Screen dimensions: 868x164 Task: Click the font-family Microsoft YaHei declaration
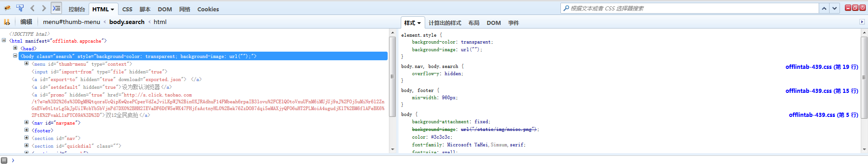tap(469, 145)
